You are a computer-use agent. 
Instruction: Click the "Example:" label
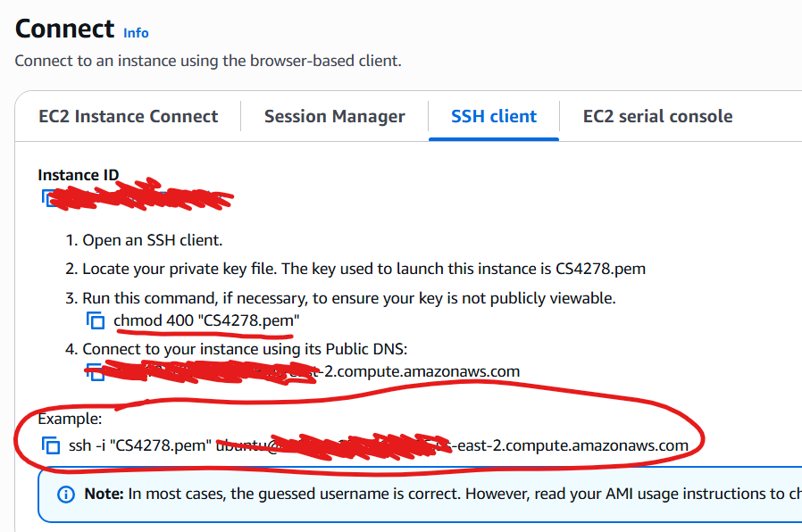pyautogui.click(x=70, y=419)
